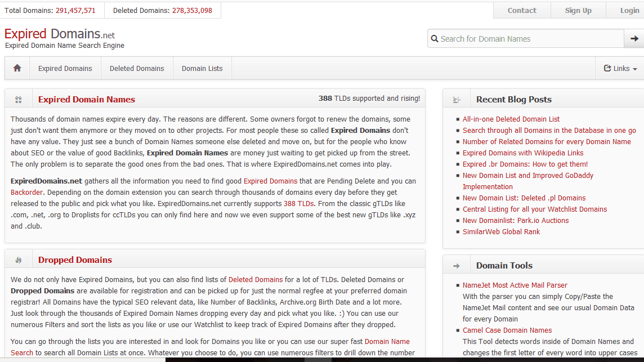This screenshot has width=644, height=362.
Task: Click the Sign Up button
Action: (578, 10)
